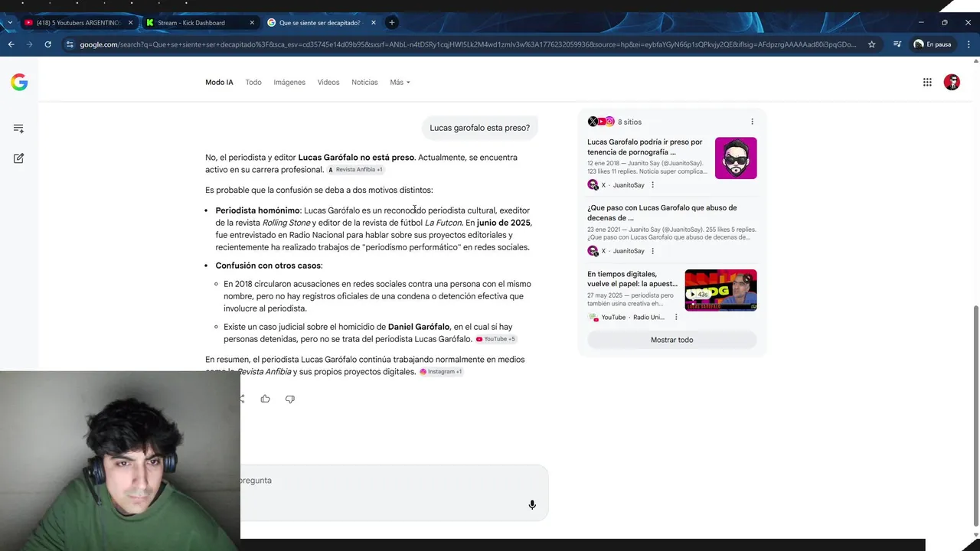The height and width of the screenshot is (551, 980).
Task: Click the 'Lucas garofalo esta preso?' query bubble
Action: pyautogui.click(x=480, y=128)
